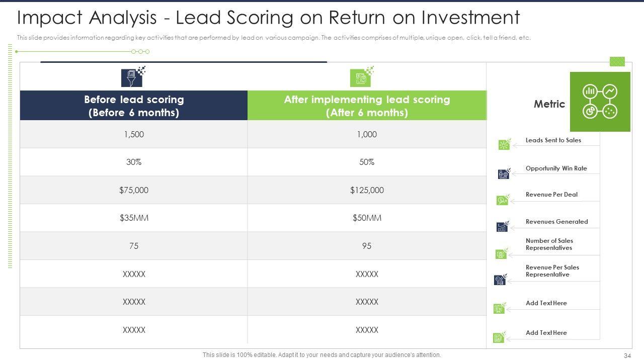Click the icon beside Leads Sent to Sales
Viewport: 644px width, 362px height.
(x=504, y=145)
